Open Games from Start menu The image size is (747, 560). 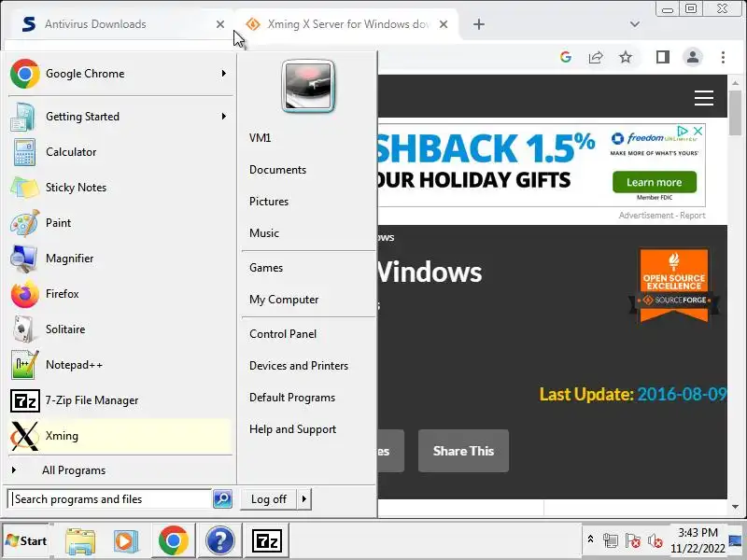click(x=266, y=268)
